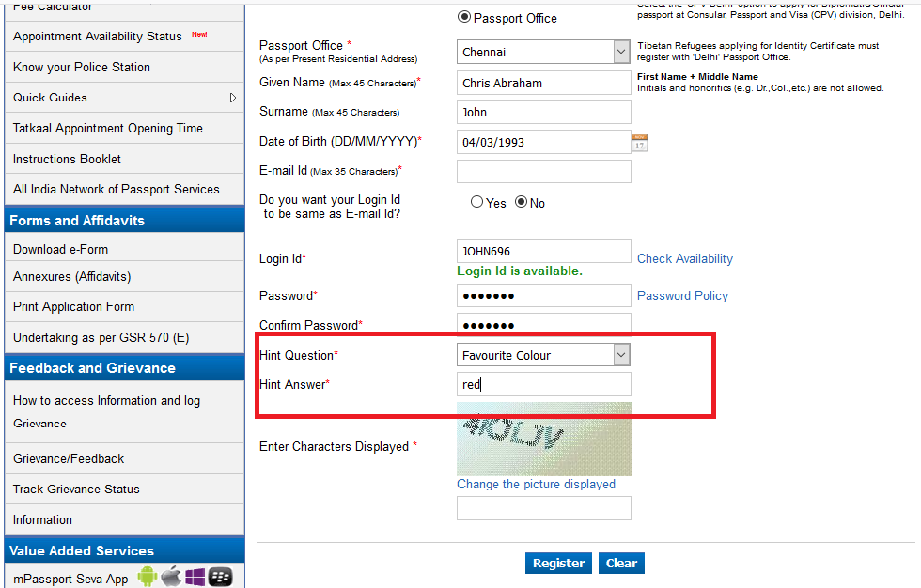Open Download e-Form from sidebar
This screenshot has width=921, height=588.
pyautogui.click(x=60, y=249)
